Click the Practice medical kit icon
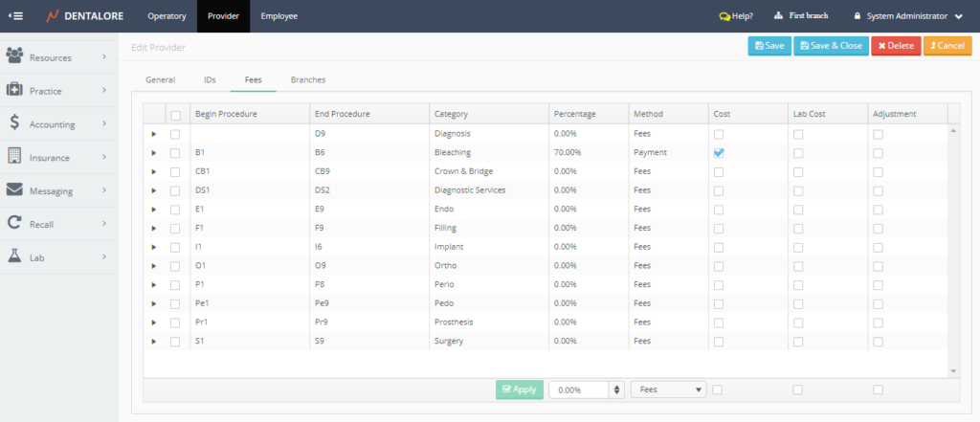Screen dimensions: 980x422 (x=14, y=90)
